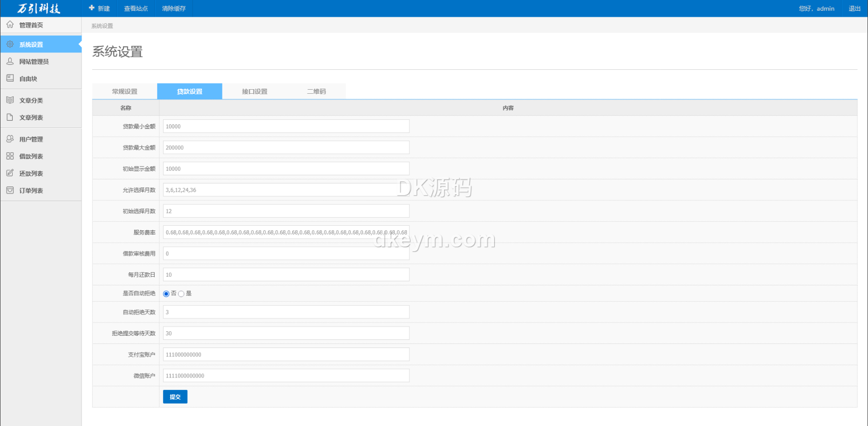The image size is (868, 426).
Task: Select 否 for 是否自动拒绝
Action: coord(166,294)
